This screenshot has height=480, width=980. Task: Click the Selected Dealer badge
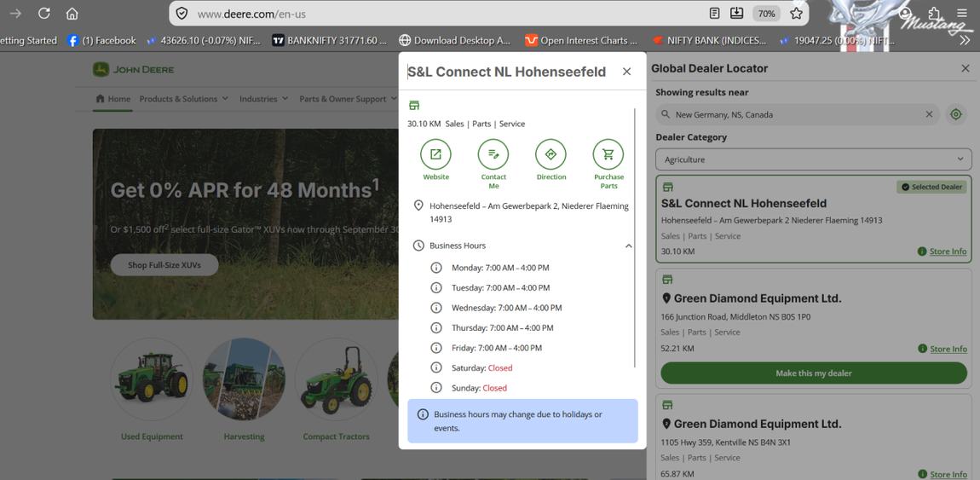(x=931, y=187)
